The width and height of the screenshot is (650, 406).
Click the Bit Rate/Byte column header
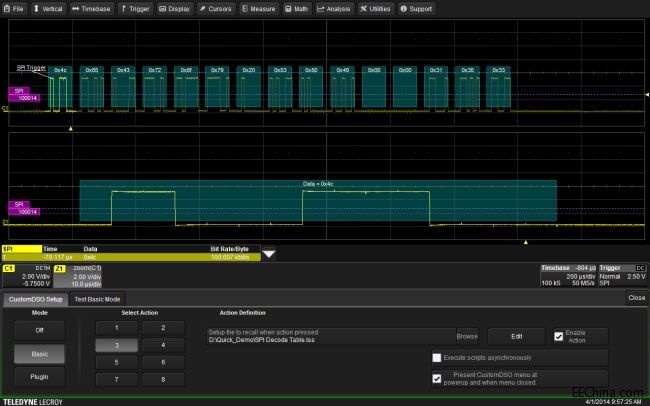230,249
